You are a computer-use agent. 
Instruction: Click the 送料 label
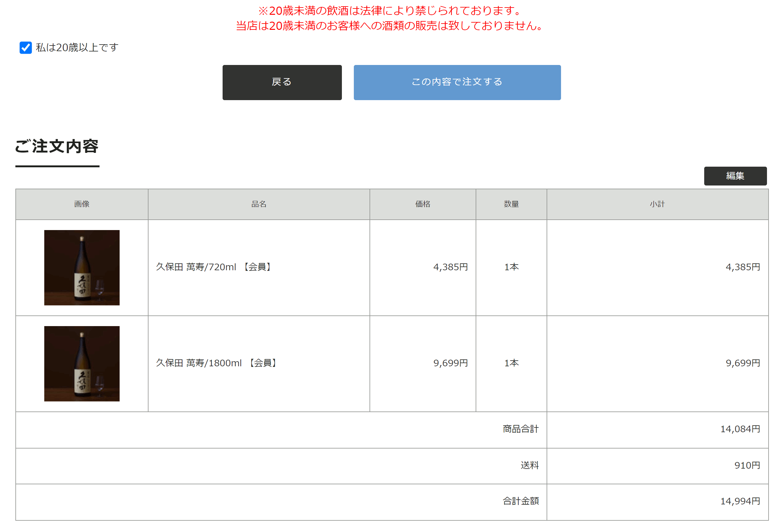(x=530, y=466)
